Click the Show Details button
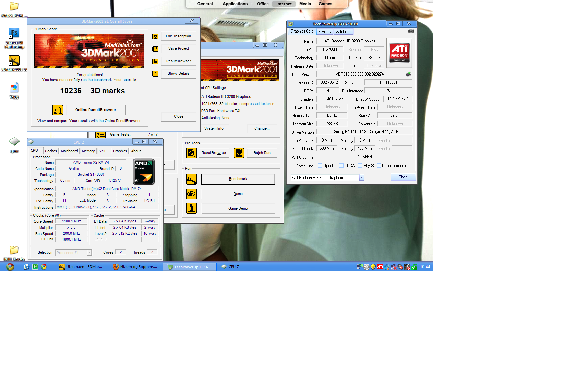 pos(179,74)
